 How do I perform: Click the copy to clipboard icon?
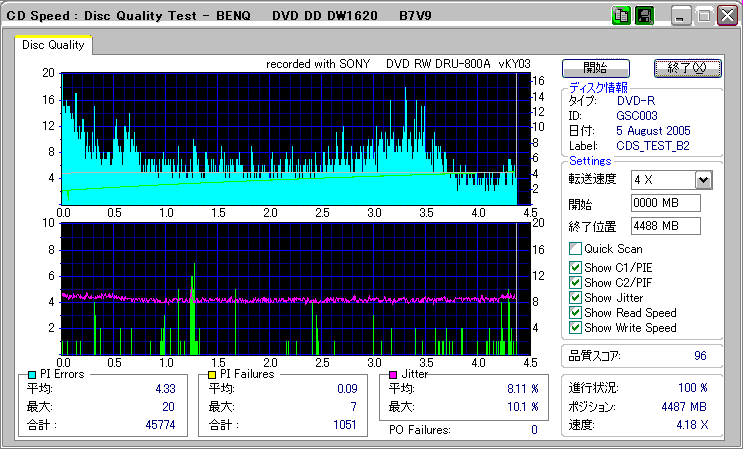621,15
